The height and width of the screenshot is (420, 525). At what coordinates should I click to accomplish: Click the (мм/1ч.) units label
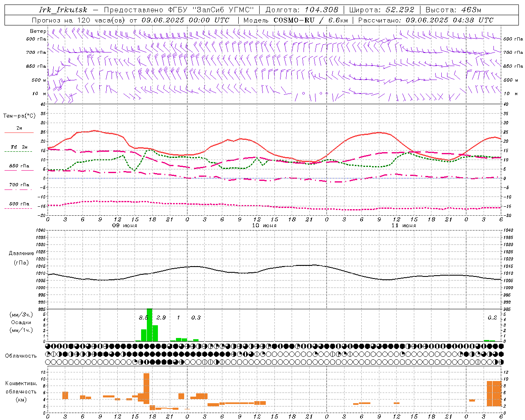coord(21,330)
